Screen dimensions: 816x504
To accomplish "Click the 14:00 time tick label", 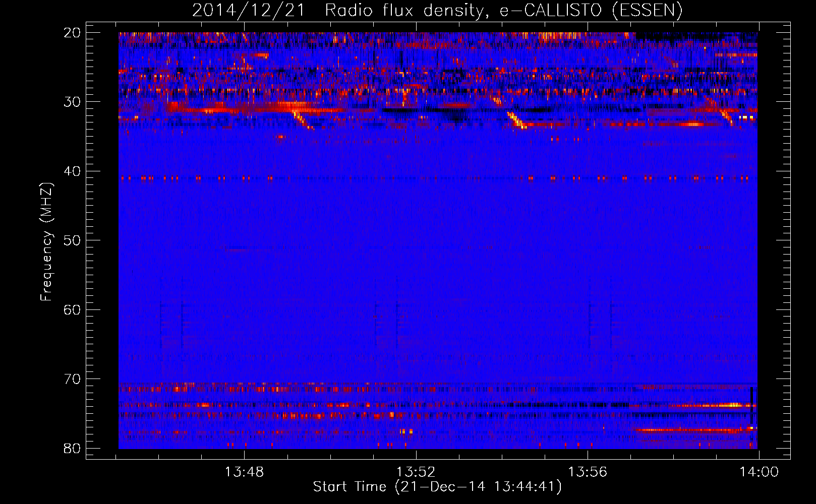I will [759, 472].
